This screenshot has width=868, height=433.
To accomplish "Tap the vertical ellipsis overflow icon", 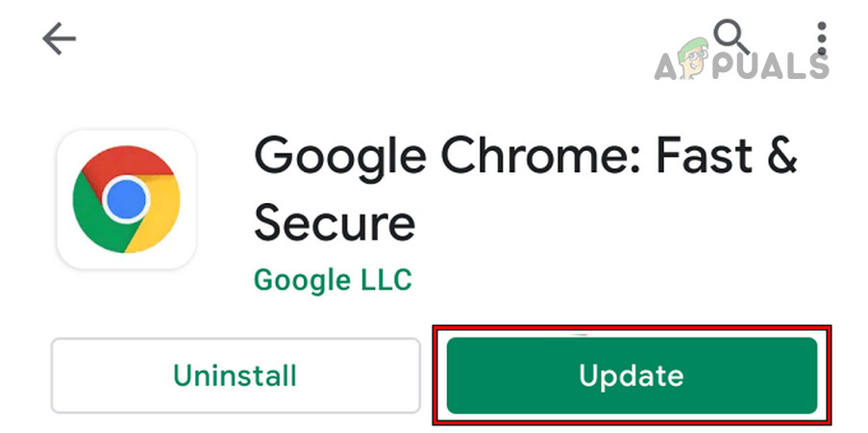I will (x=822, y=38).
